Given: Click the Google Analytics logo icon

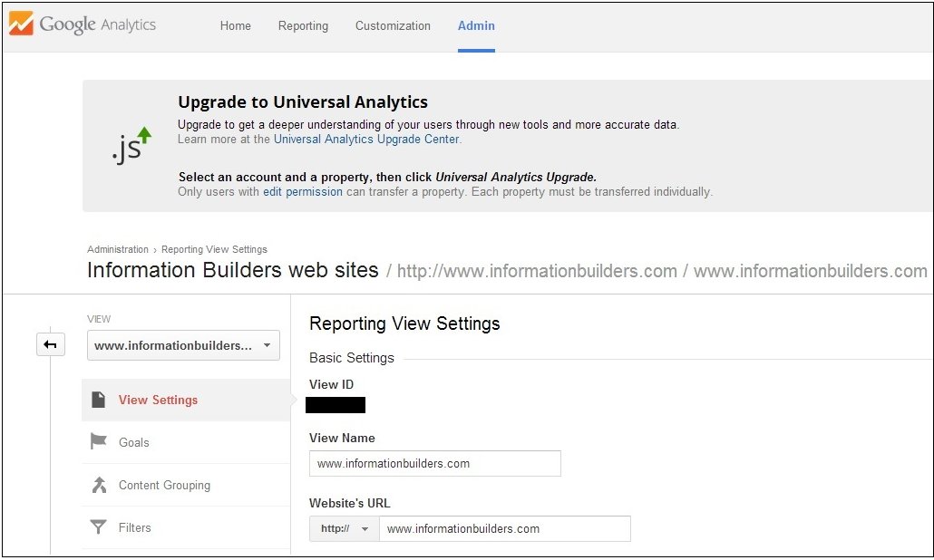Looking at the screenshot, I should point(21,24).
